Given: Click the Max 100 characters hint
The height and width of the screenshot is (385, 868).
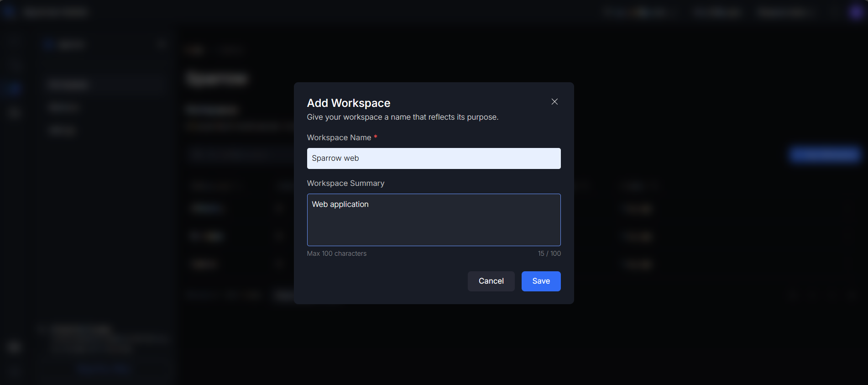Looking at the screenshot, I should 336,253.
